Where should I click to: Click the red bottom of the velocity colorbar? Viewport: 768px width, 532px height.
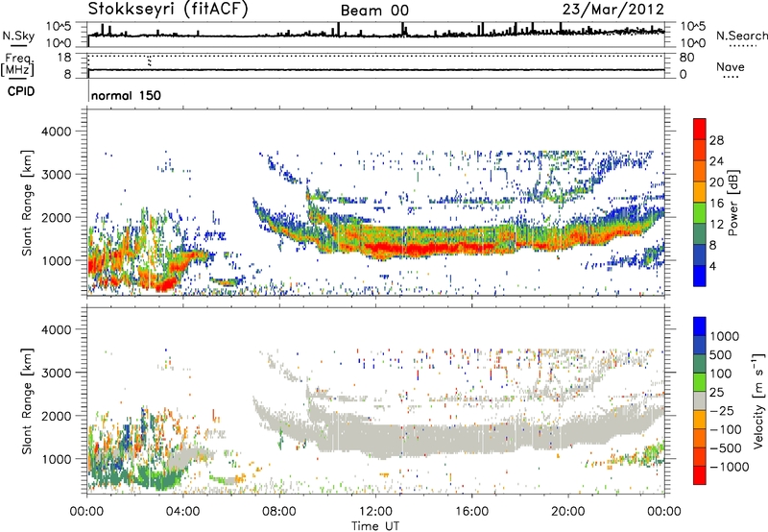[x=700, y=475]
